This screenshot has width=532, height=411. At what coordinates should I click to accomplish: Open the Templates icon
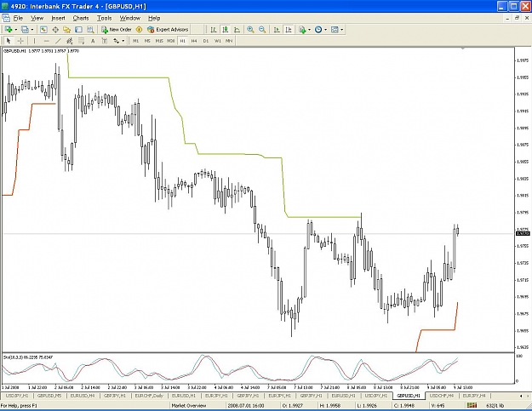(335, 30)
